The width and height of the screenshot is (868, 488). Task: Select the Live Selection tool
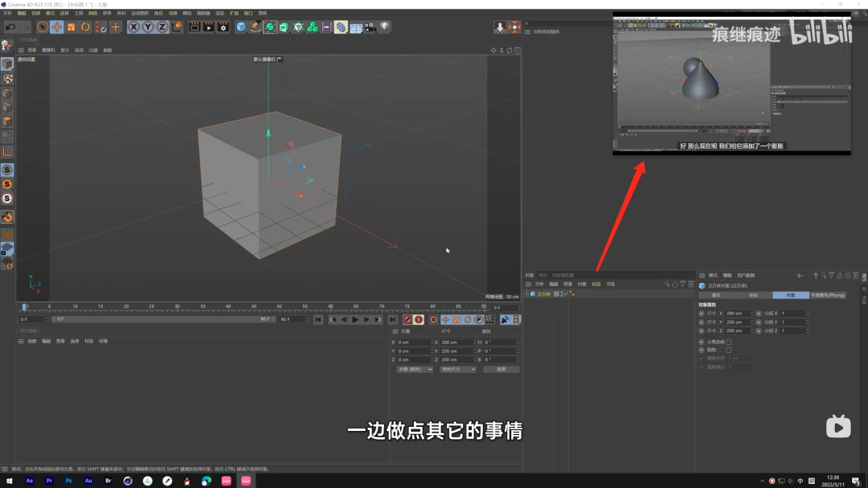point(42,27)
